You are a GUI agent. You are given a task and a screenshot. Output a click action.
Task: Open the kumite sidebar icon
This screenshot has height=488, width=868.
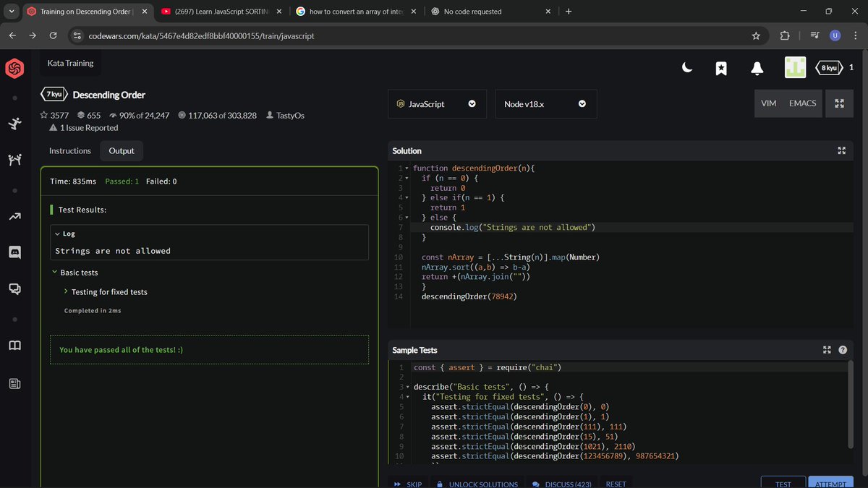14,160
